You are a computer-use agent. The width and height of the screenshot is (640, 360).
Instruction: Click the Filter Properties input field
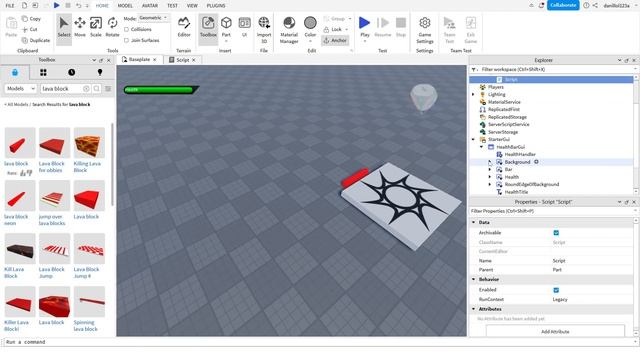[x=551, y=211]
